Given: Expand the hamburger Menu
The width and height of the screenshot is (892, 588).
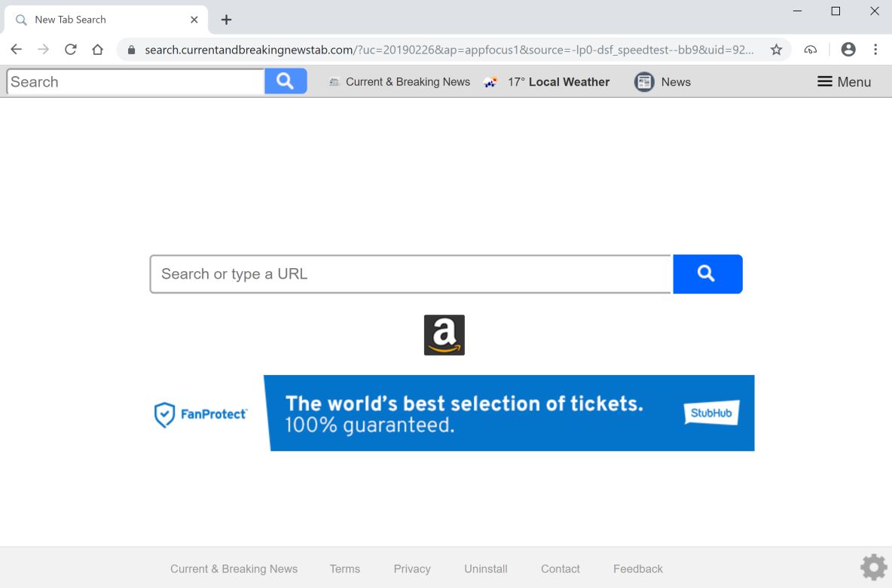Looking at the screenshot, I should (844, 82).
